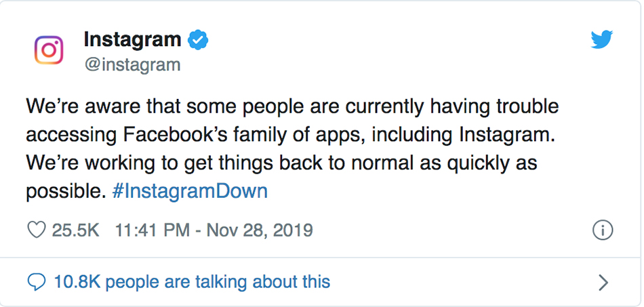Open '10.8K people are talking about this'
Image resolution: width=644 pixels, height=307 pixels.
click(192, 282)
